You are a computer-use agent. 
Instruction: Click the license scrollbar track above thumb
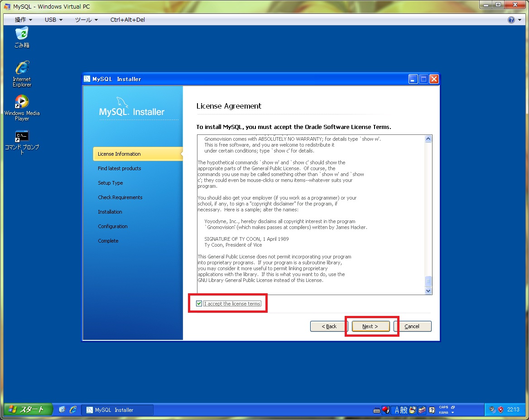pos(428,209)
